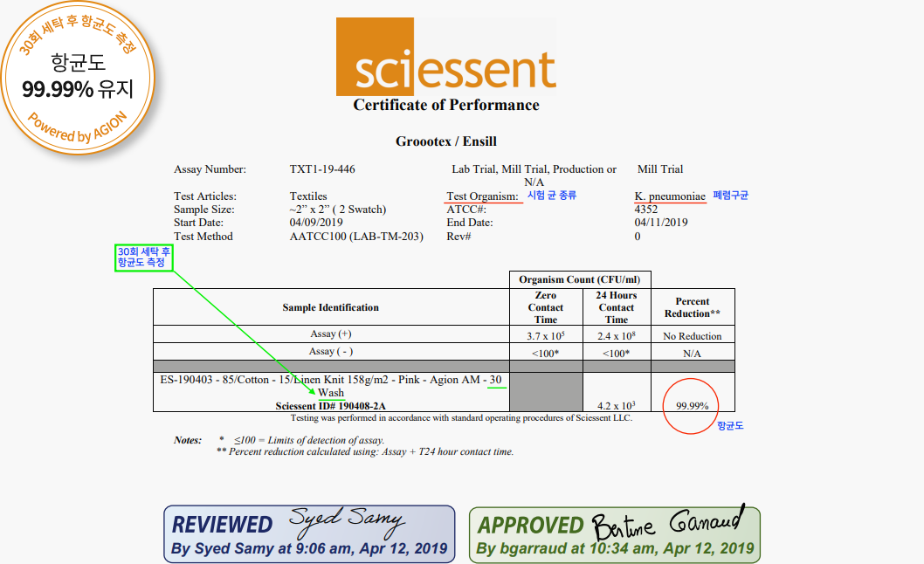Select the "Certificate of Performance" heading
This screenshot has height=564, width=924.
click(x=446, y=105)
